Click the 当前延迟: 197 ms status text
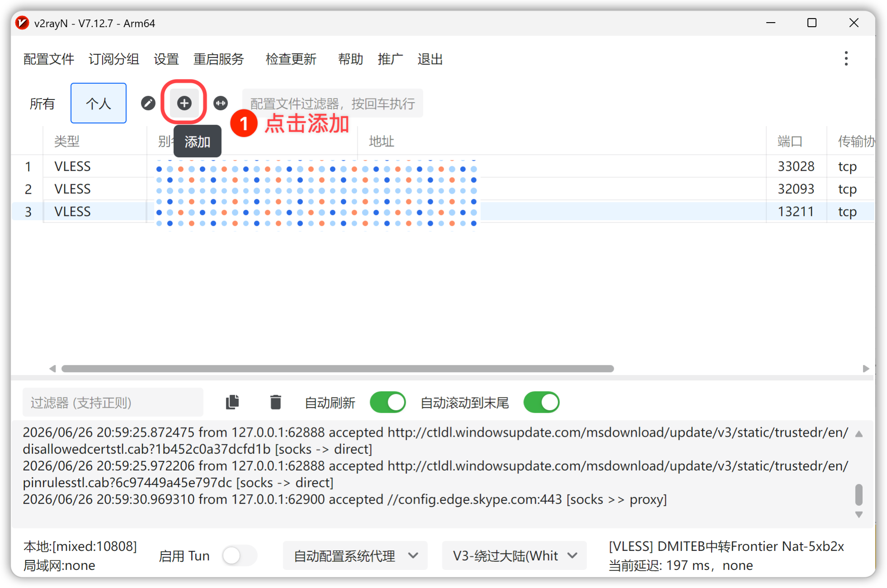887x588 pixels. pos(681,565)
